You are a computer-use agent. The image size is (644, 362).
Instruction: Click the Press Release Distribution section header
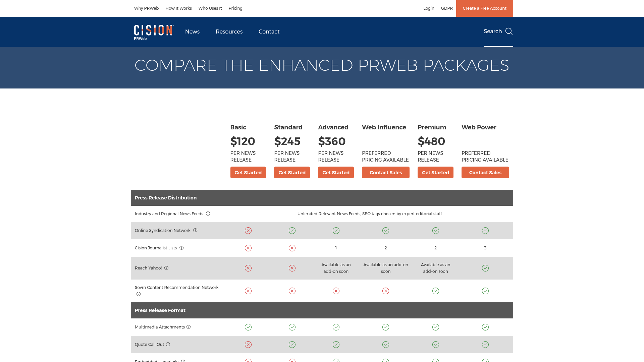(322, 198)
